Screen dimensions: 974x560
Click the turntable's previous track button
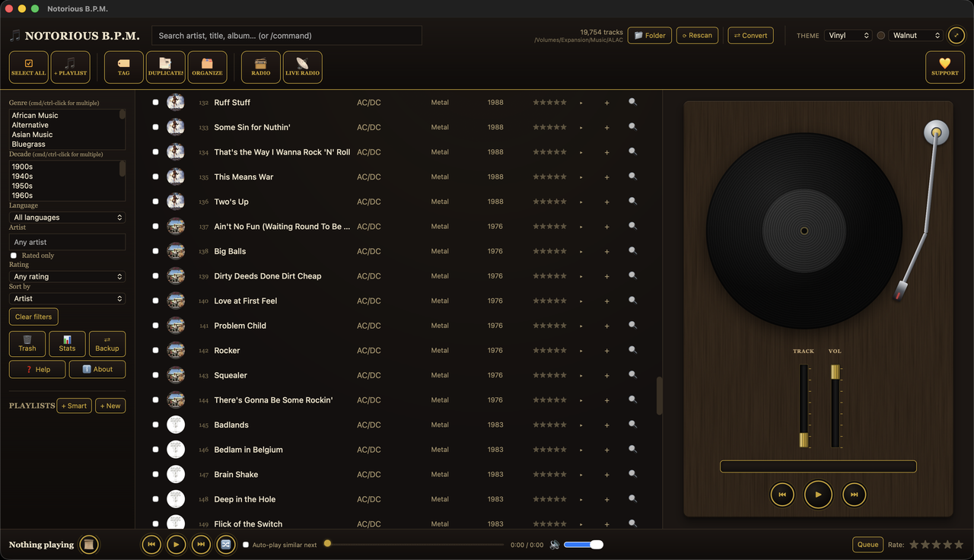pos(781,495)
